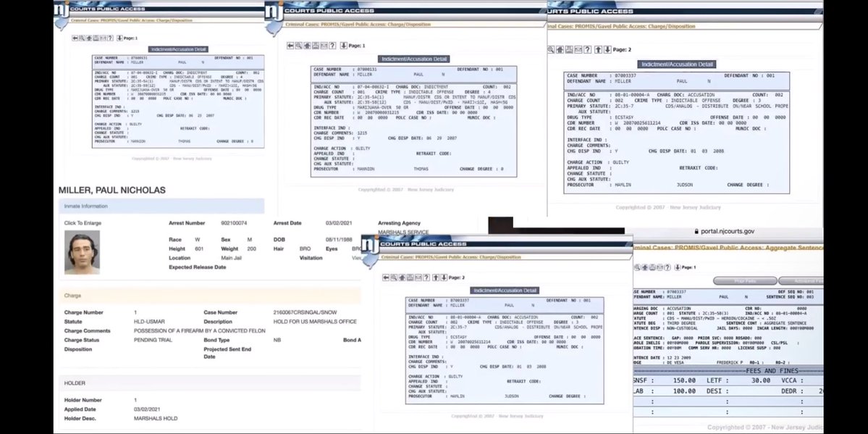The height and width of the screenshot is (434, 868).
Task: Click the 150.00 SNSF fee value
Action: [x=684, y=380]
